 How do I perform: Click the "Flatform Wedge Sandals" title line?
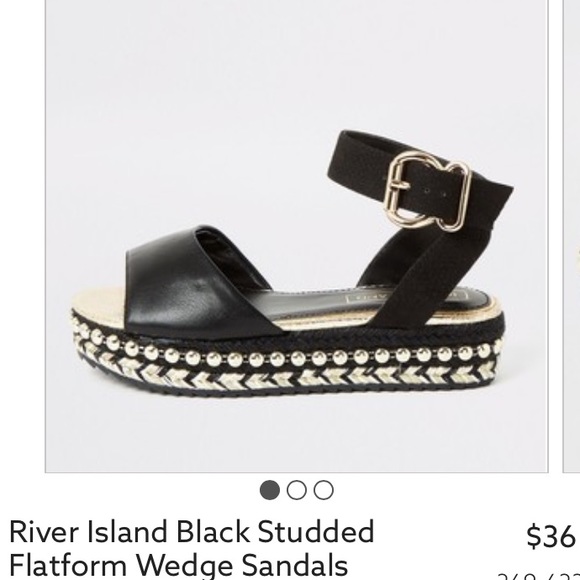178,566
